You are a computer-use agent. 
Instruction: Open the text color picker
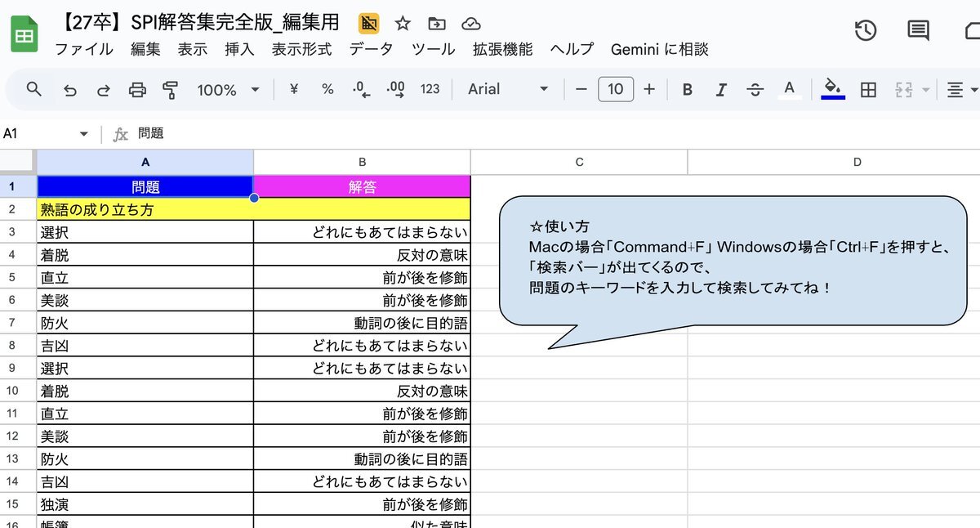click(x=789, y=89)
